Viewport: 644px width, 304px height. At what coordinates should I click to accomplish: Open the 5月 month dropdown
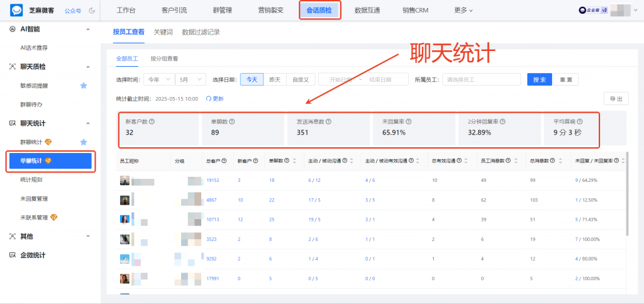tap(190, 79)
